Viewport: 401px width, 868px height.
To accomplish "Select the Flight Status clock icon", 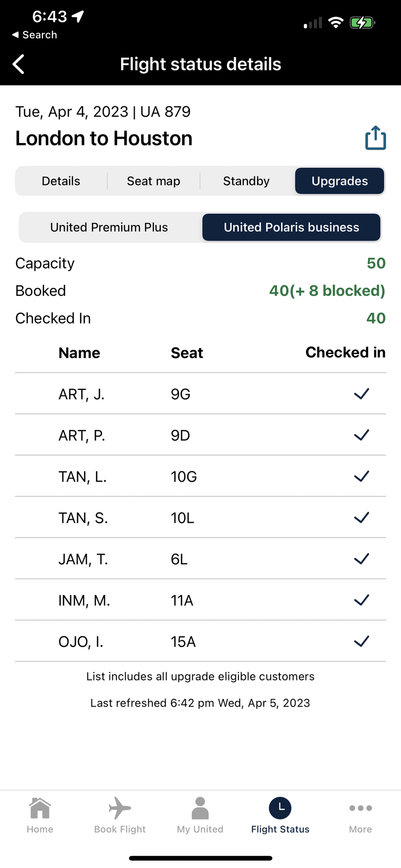I will pyautogui.click(x=280, y=808).
